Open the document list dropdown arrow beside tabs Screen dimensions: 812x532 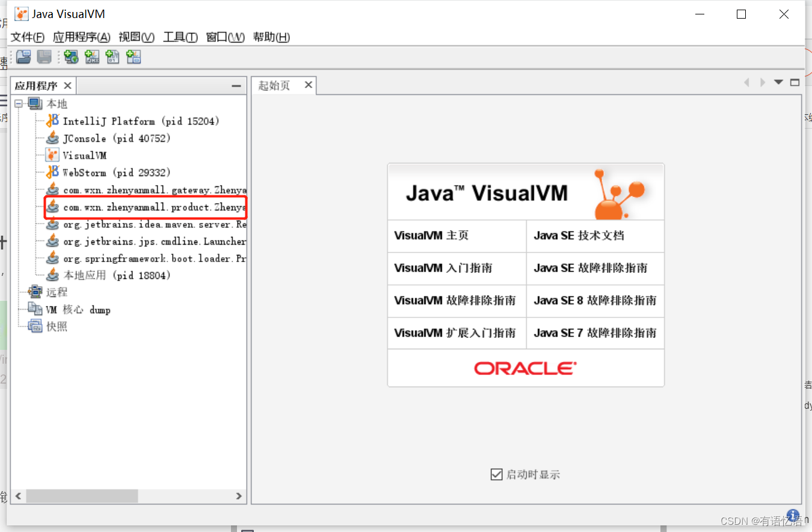click(778, 82)
